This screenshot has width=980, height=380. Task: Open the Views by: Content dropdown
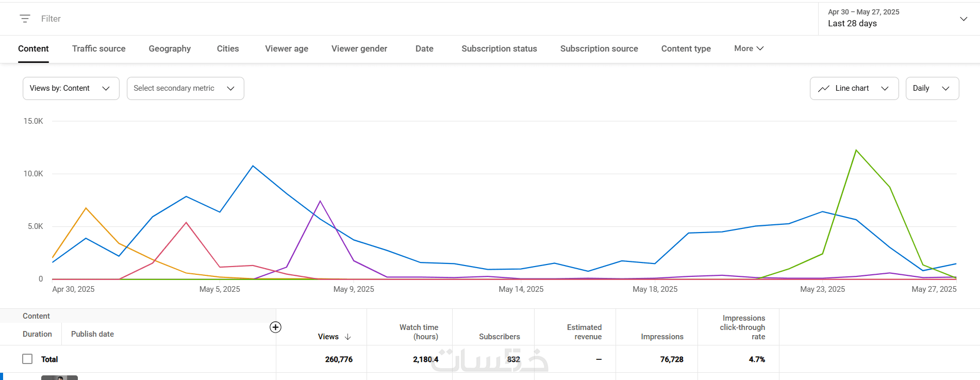tap(71, 89)
